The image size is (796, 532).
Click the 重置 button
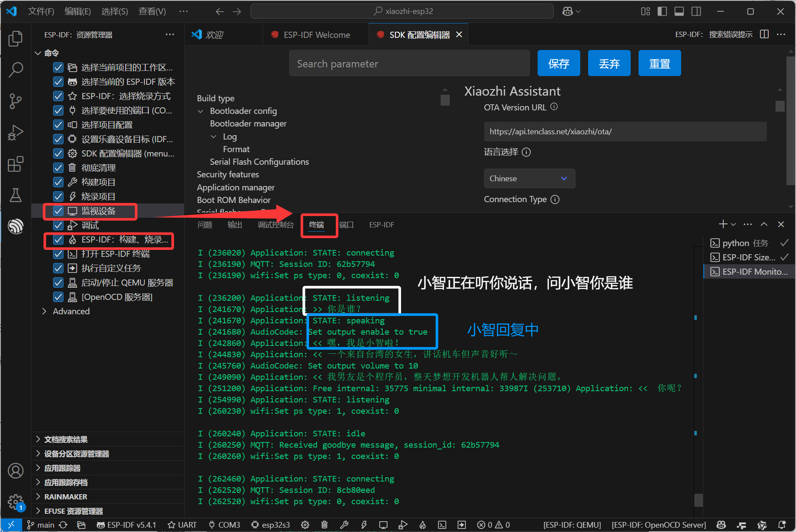[659, 63]
